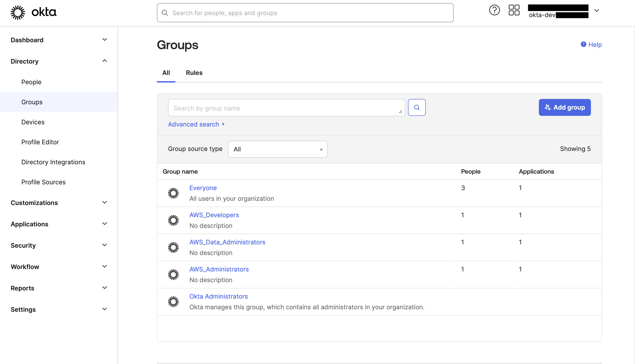Open the Help link
The height and width of the screenshot is (364, 635).
coord(595,45)
